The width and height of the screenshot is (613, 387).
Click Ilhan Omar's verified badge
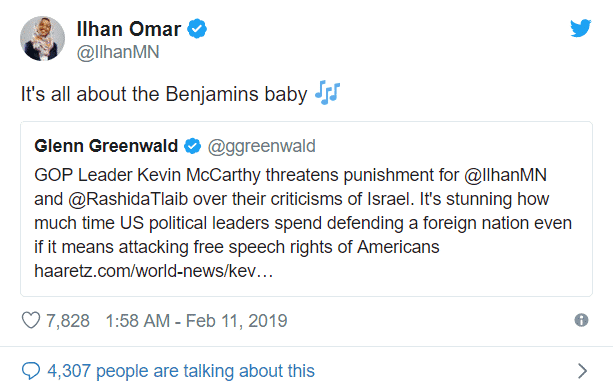coord(197,29)
